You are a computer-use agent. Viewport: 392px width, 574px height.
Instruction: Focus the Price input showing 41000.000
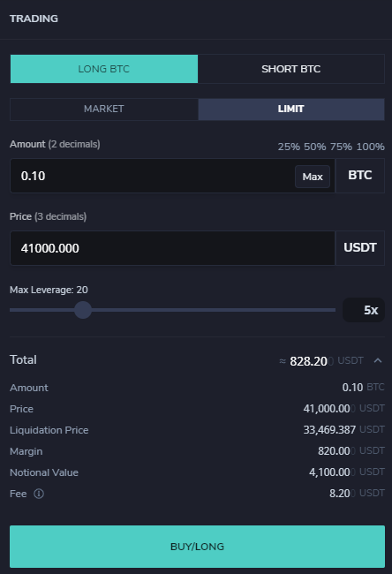point(172,248)
